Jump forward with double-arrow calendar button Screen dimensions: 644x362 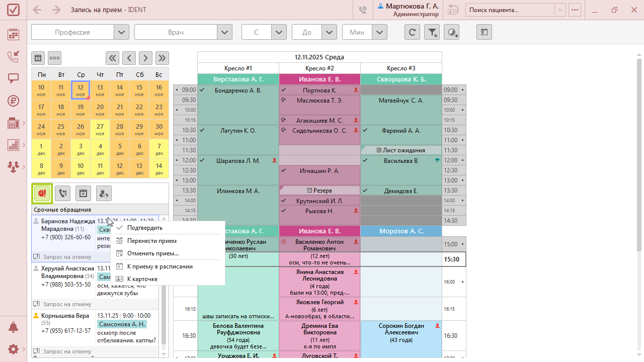point(162,58)
